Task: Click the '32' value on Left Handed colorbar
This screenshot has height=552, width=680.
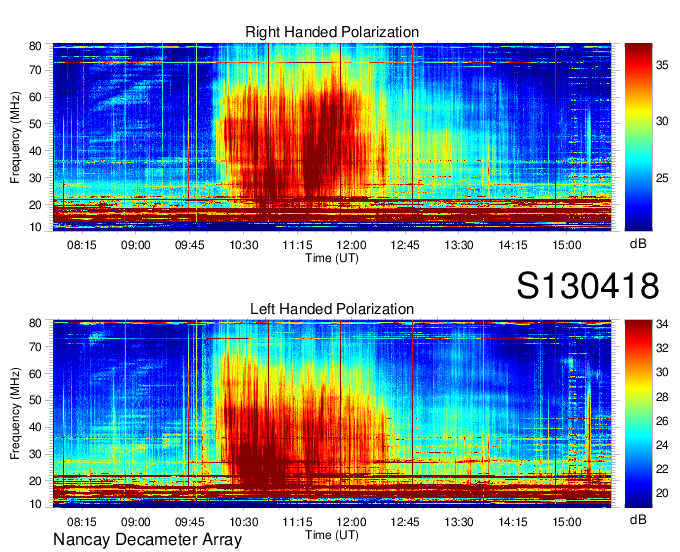Action: (662, 348)
